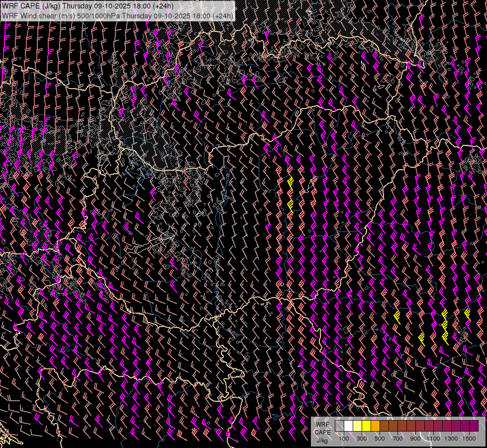Select the WRF Wind shear title text

[117, 16]
